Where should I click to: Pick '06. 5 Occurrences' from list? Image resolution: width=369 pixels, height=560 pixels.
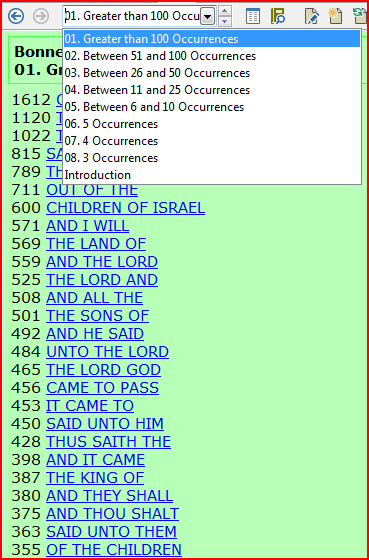click(x=212, y=124)
